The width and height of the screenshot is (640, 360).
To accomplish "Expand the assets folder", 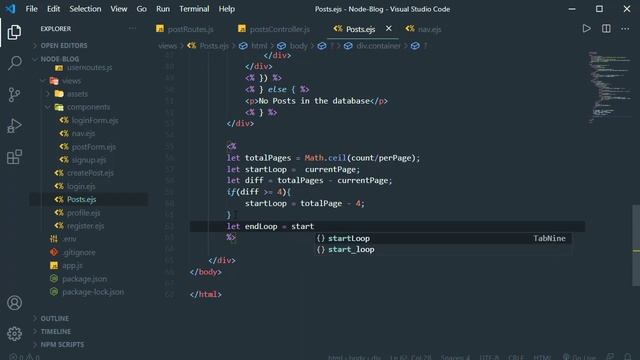I will 77,94.
